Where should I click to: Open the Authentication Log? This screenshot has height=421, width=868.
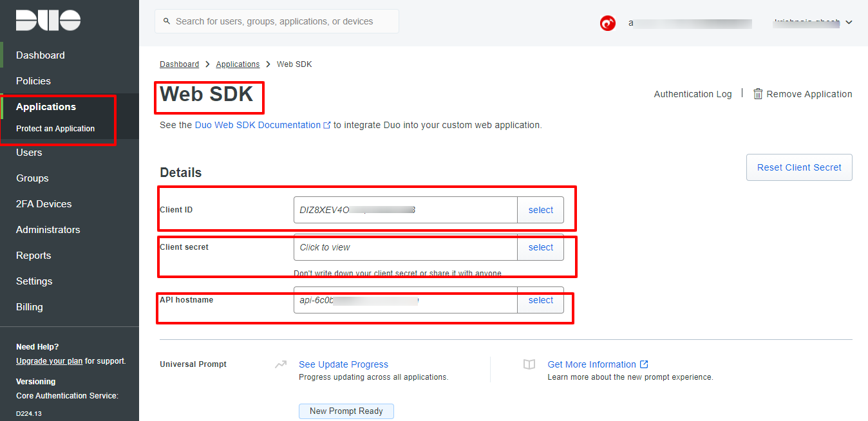coord(693,94)
